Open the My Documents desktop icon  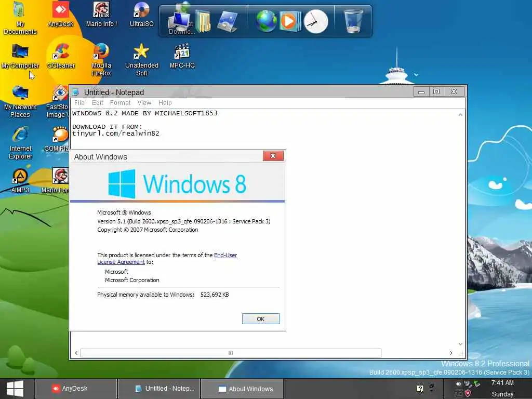point(20,18)
